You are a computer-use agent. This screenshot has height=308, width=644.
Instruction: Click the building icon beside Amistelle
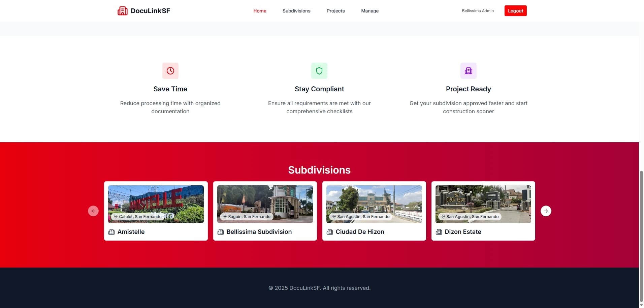coord(111,232)
